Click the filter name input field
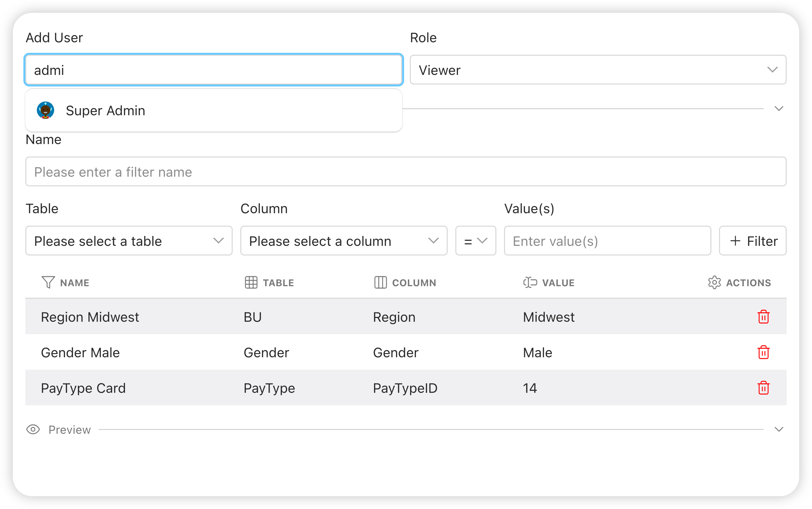This screenshot has height=509, width=812. coord(406,172)
